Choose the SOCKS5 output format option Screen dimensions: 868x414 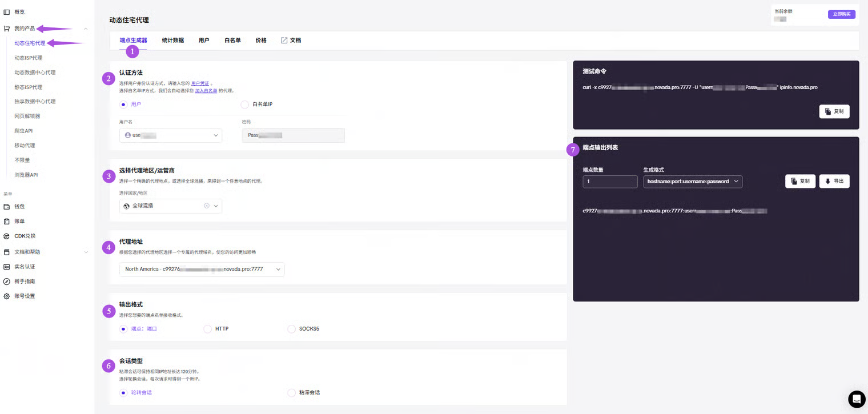point(292,329)
